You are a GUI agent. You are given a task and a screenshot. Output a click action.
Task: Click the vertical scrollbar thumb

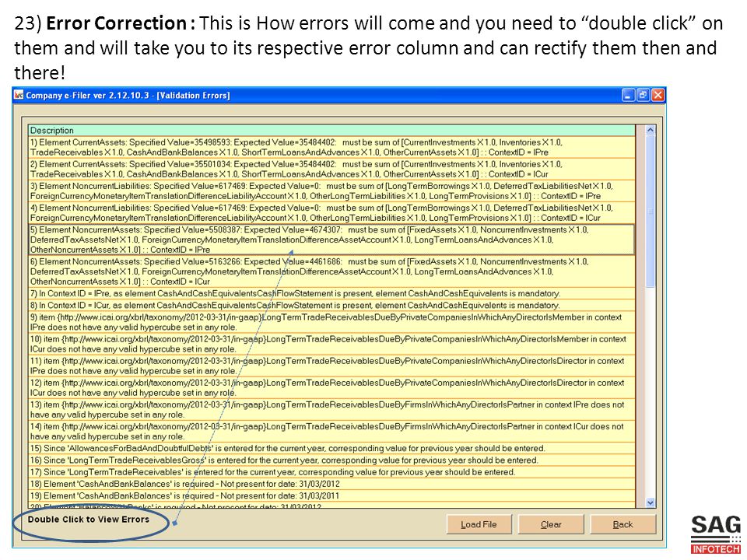pyautogui.click(x=651, y=212)
